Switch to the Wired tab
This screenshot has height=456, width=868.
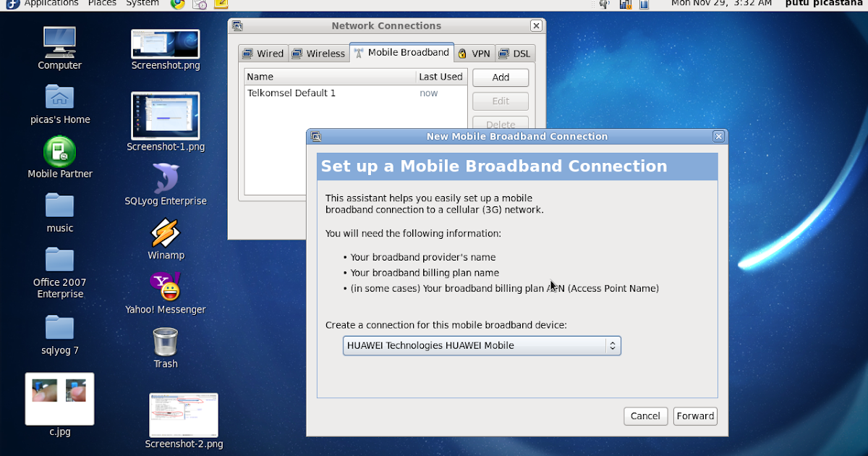[263, 53]
